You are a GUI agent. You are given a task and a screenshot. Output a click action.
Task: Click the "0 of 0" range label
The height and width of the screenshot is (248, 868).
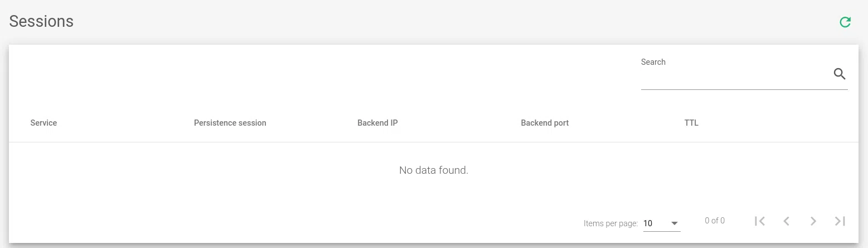tap(715, 221)
